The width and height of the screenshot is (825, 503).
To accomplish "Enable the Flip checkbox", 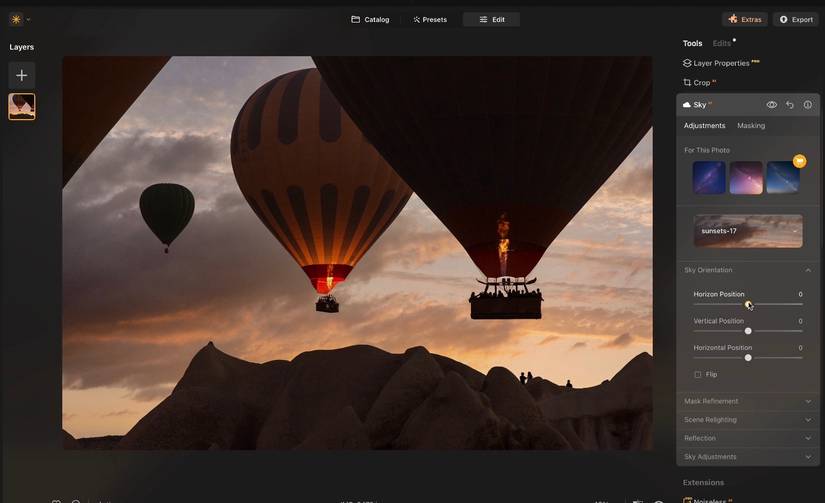I will tap(698, 375).
